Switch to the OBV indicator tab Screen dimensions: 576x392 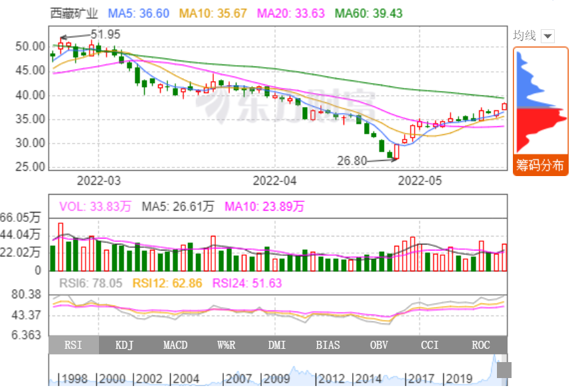click(x=379, y=345)
